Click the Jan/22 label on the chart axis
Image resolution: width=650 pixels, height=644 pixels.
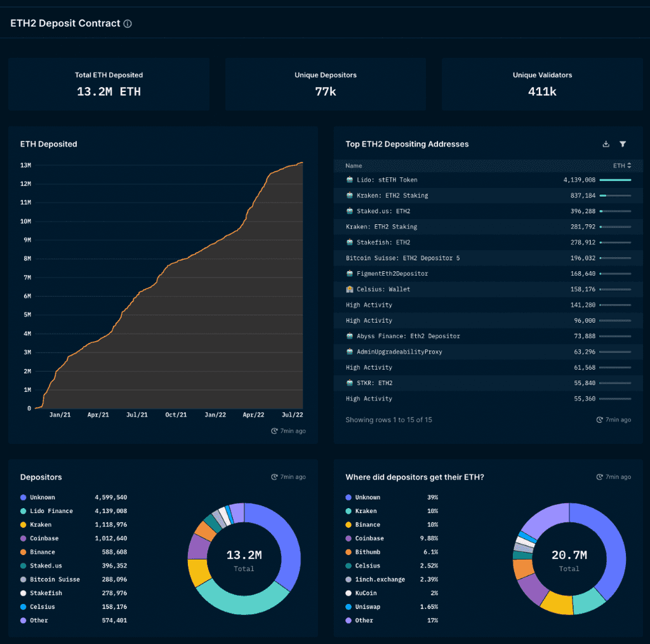[x=215, y=415]
